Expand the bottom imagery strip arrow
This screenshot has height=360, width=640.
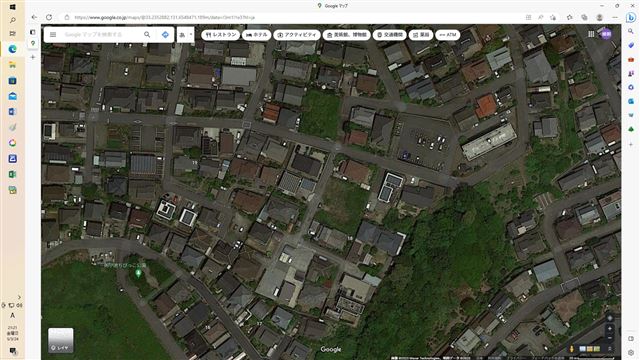(610, 349)
